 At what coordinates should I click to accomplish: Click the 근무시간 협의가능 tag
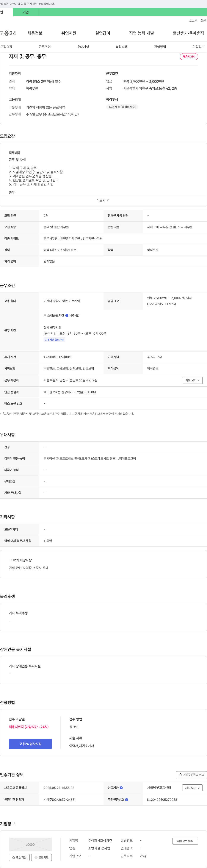(x=54, y=340)
